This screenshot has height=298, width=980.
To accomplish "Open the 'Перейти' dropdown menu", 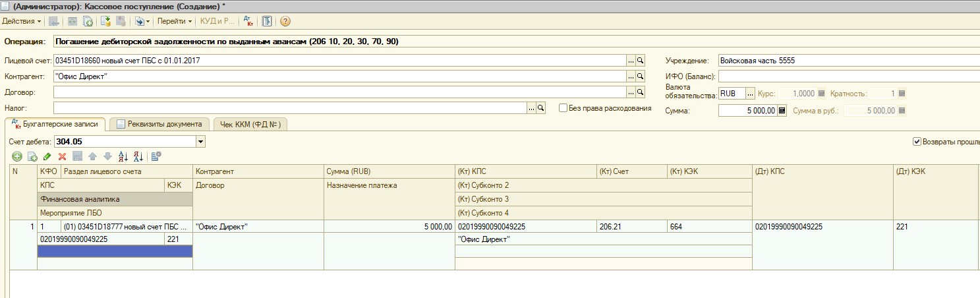I will (x=175, y=21).
